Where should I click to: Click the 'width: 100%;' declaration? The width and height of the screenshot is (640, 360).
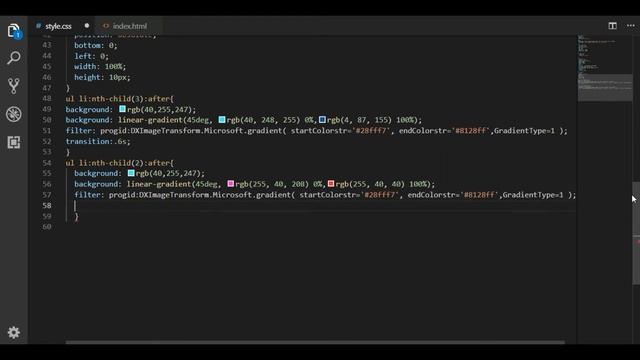click(x=100, y=67)
